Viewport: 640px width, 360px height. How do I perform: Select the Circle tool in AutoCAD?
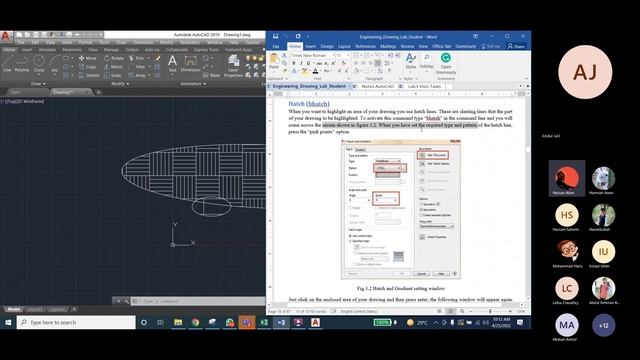tap(39, 64)
